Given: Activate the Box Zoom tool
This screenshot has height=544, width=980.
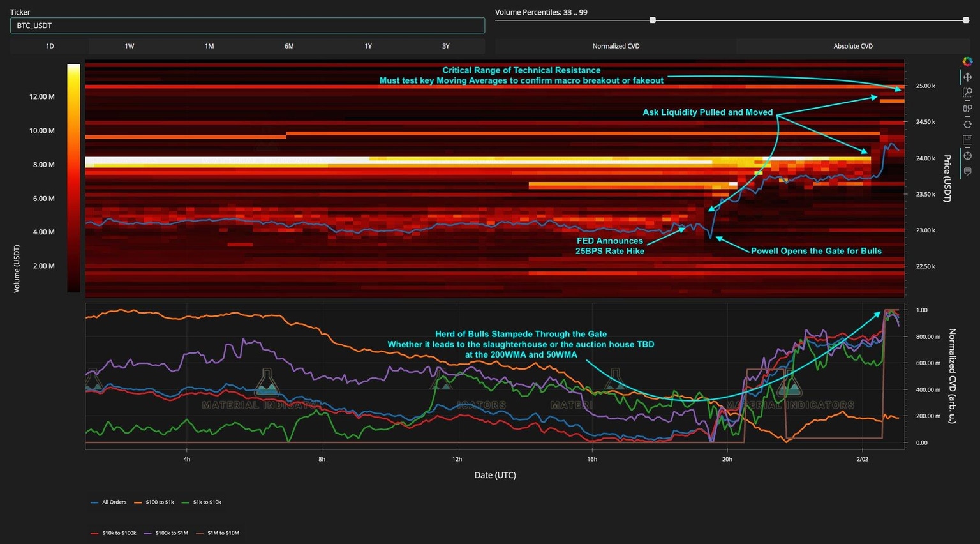Looking at the screenshot, I should tap(967, 92).
